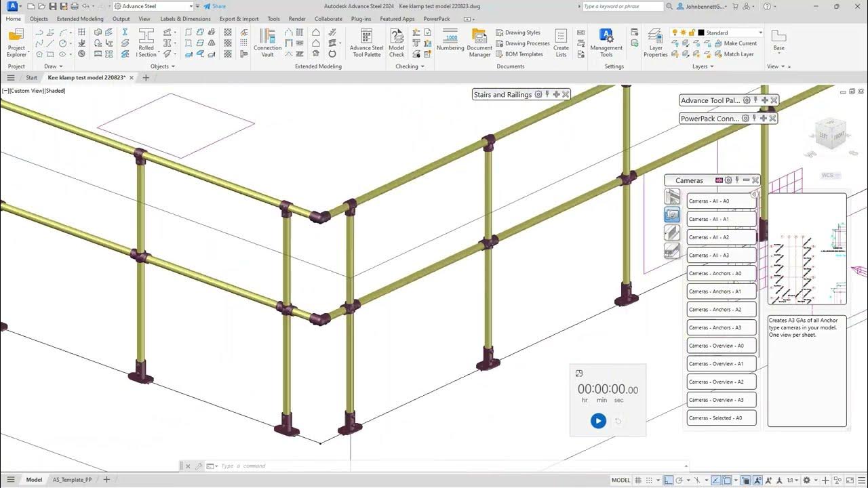868x488 pixels.
Task: Select the highlighted camera icon in Cameras sidebar
Action: (x=672, y=215)
